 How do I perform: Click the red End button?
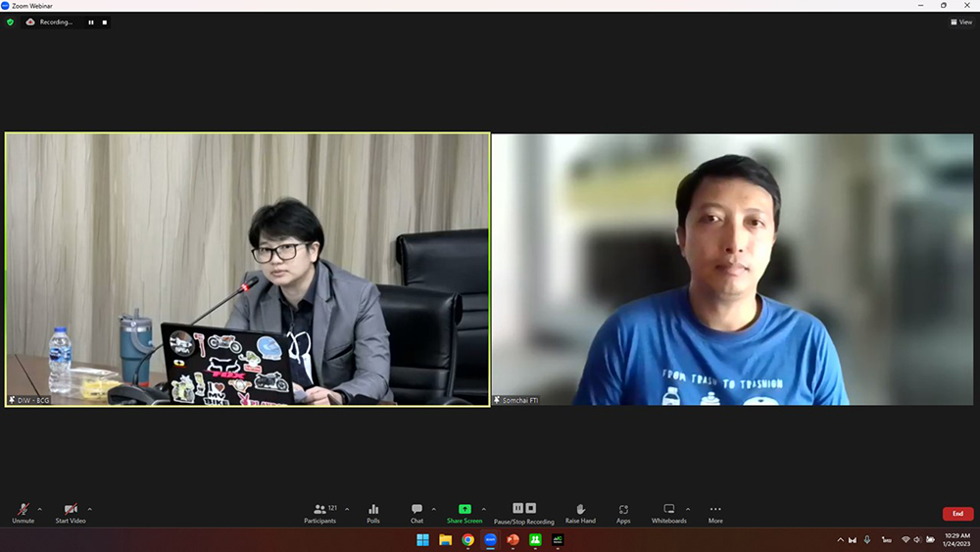click(957, 514)
